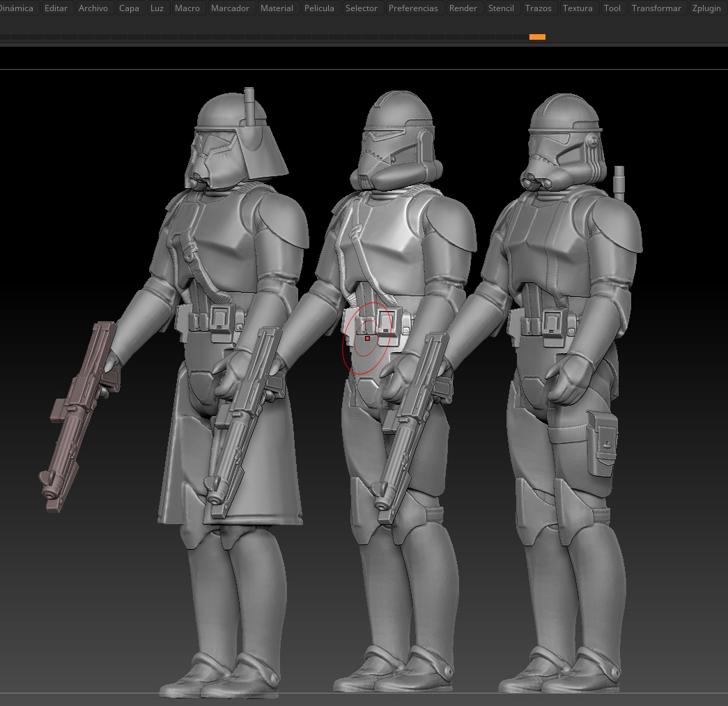Select the Marcador menu
The image size is (728, 706).
click(230, 8)
